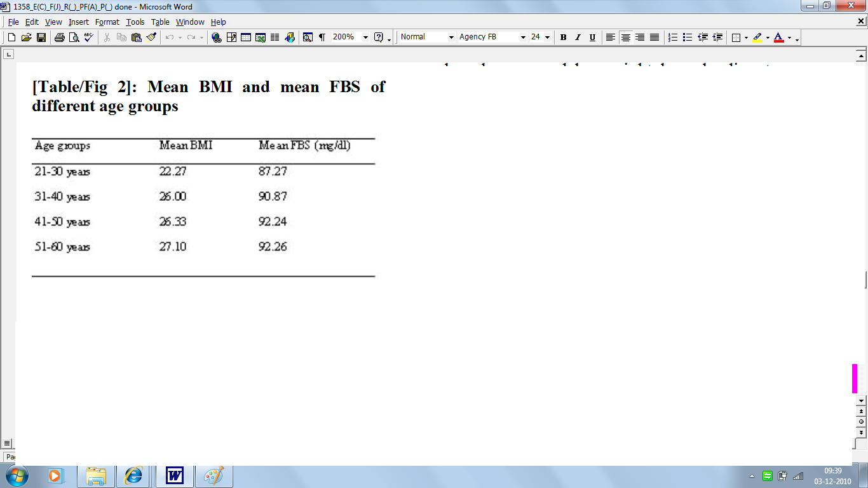The image size is (868, 488).
Task: Toggle Bold formatting
Action: (563, 37)
